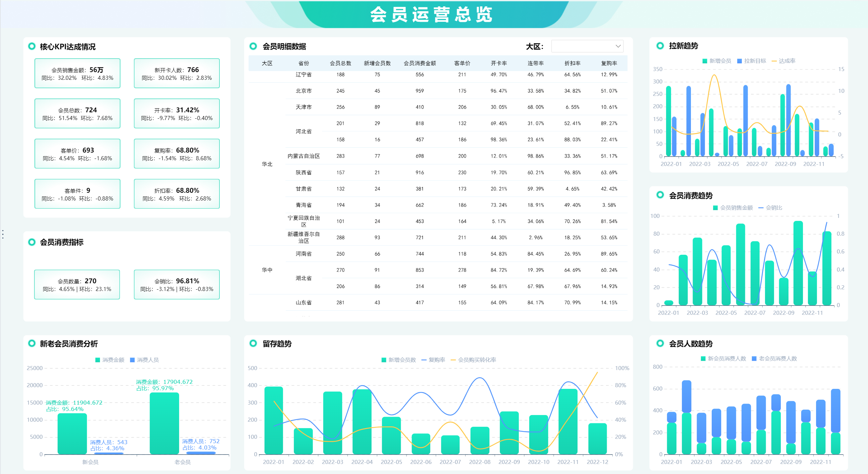The height and width of the screenshot is (474, 868).
Task: Click the ring icon beside 会员消费指标
Action: click(x=32, y=242)
